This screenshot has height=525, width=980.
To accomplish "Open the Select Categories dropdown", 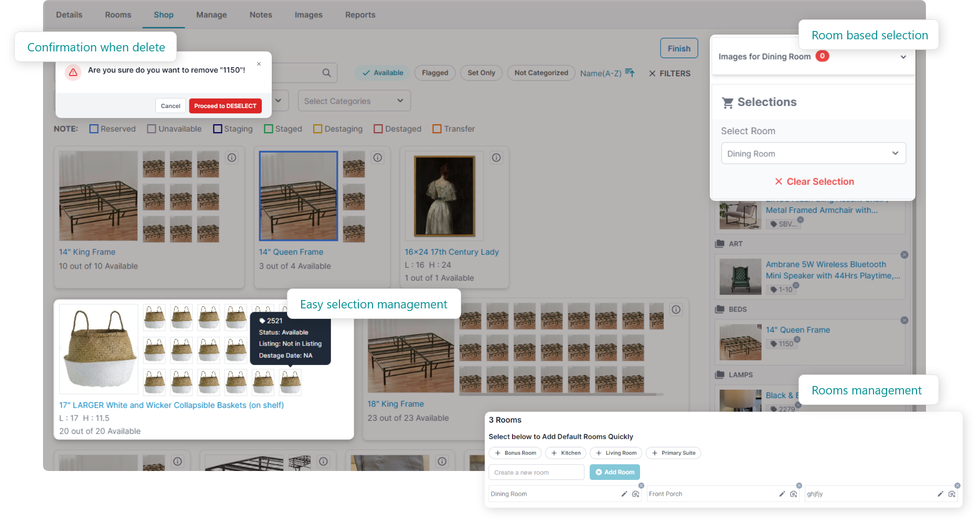I will [354, 101].
